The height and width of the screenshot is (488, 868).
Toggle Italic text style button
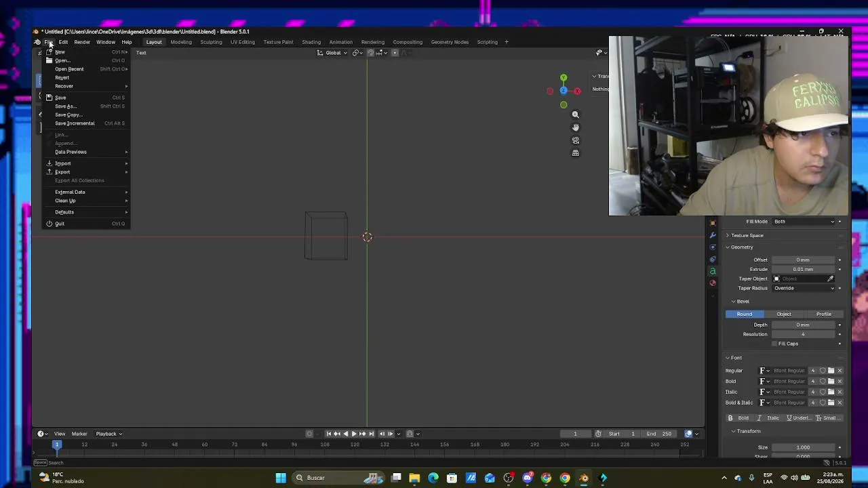click(769, 418)
